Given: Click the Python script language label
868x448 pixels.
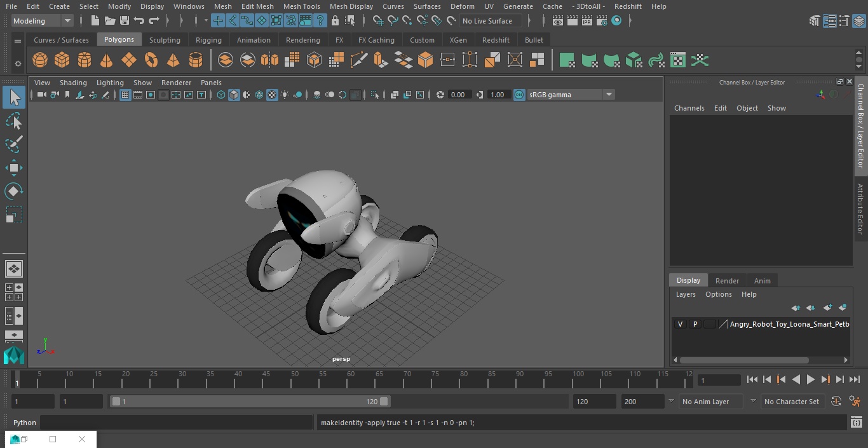Looking at the screenshot, I should pos(25,423).
